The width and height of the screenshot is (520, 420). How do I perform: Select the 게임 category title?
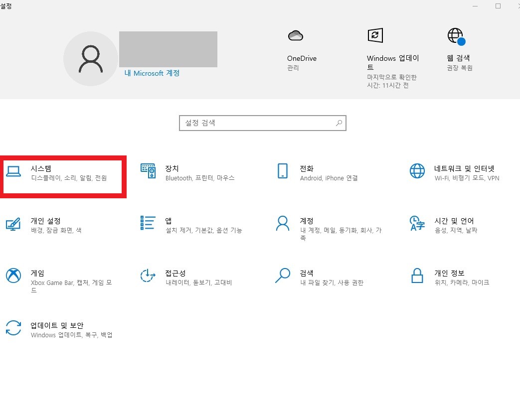pyautogui.click(x=37, y=273)
